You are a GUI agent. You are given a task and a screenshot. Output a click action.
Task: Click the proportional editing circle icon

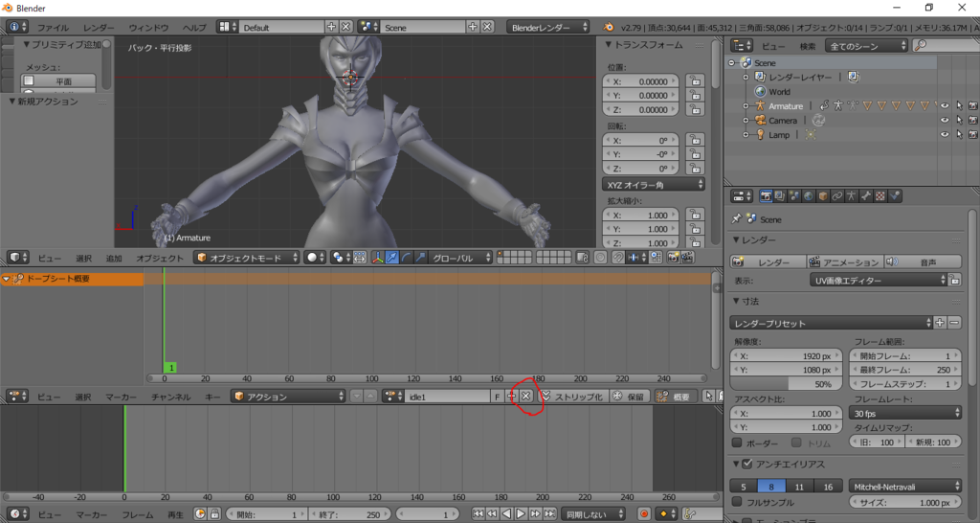click(x=601, y=258)
